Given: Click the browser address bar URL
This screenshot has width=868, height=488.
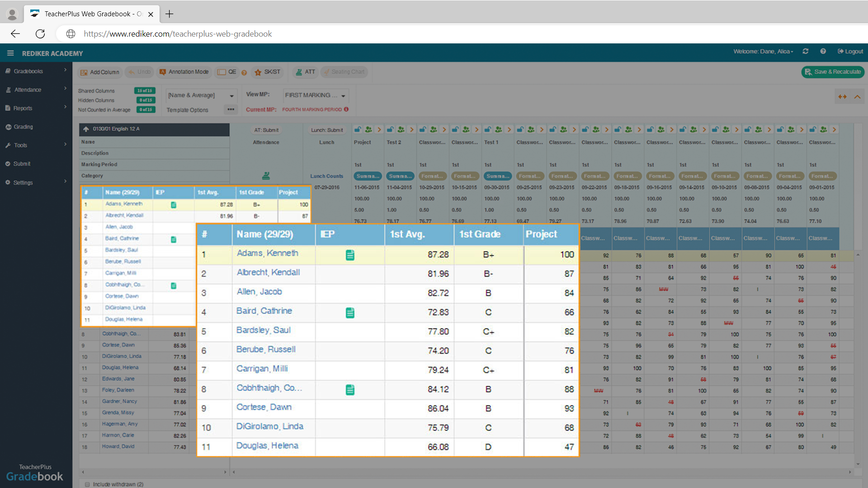Looking at the screenshot, I should click(x=177, y=33).
